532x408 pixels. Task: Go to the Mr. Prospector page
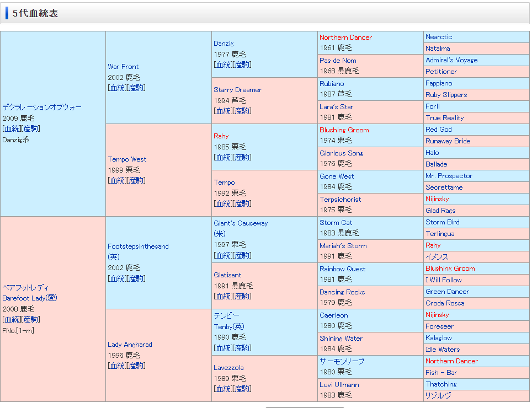(x=449, y=176)
